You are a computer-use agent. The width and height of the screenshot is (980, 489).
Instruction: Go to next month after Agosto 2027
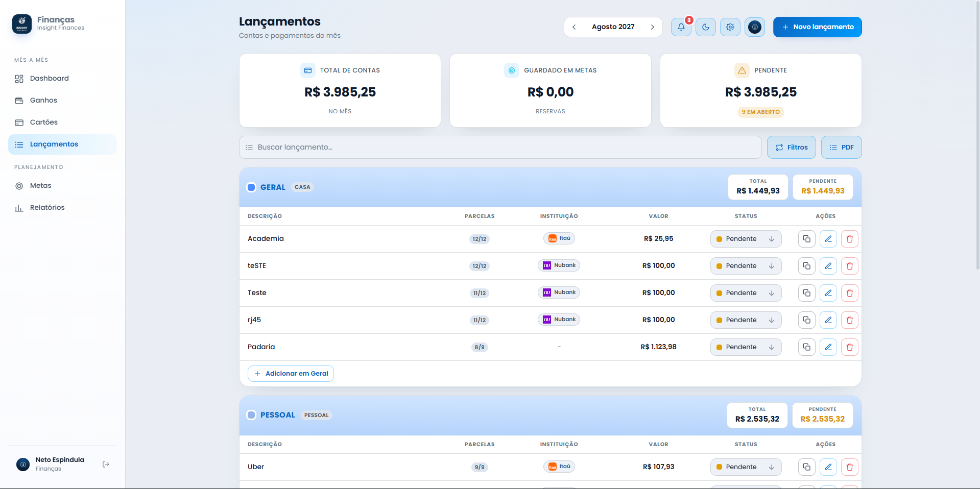pyautogui.click(x=652, y=27)
